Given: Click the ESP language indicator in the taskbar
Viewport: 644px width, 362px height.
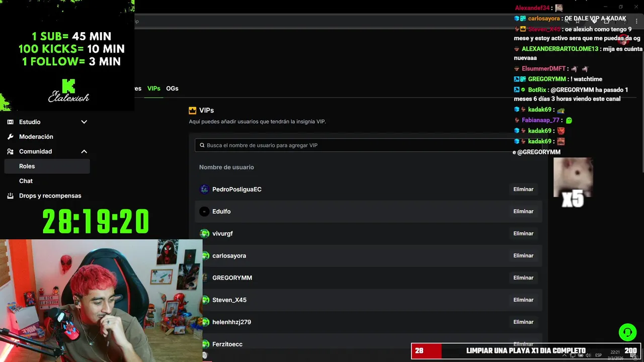Looking at the screenshot, I should coord(598,355).
